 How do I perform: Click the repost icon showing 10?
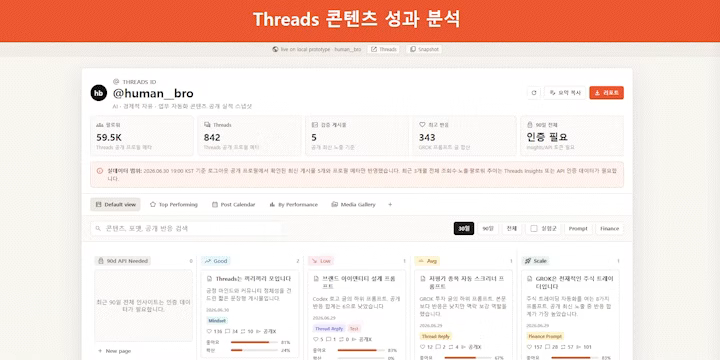tap(244, 331)
